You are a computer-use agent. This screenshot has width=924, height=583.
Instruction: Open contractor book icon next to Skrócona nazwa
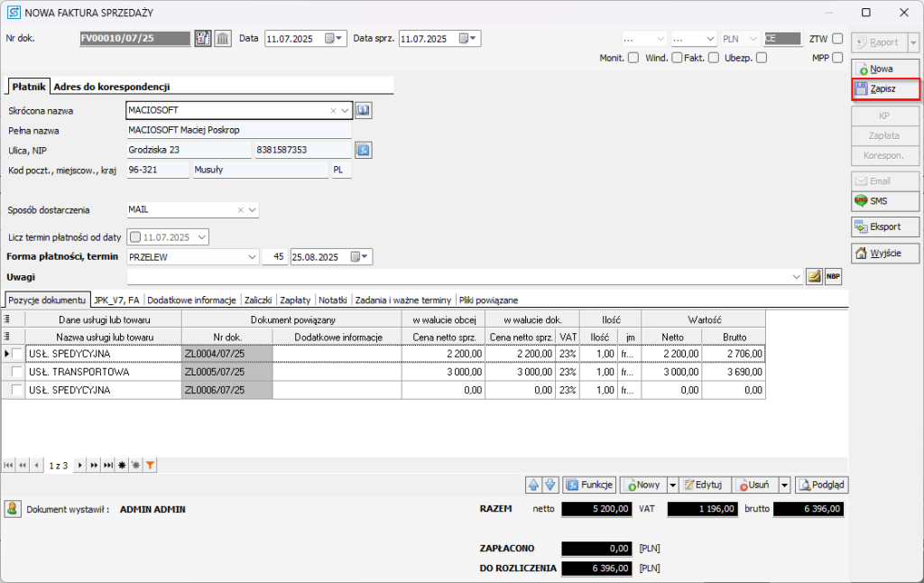click(364, 110)
